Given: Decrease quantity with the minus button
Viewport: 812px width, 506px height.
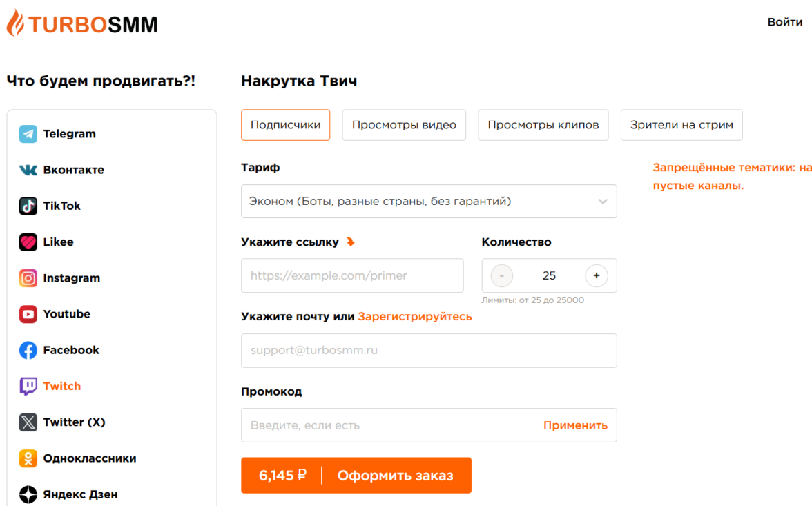Looking at the screenshot, I should point(502,276).
